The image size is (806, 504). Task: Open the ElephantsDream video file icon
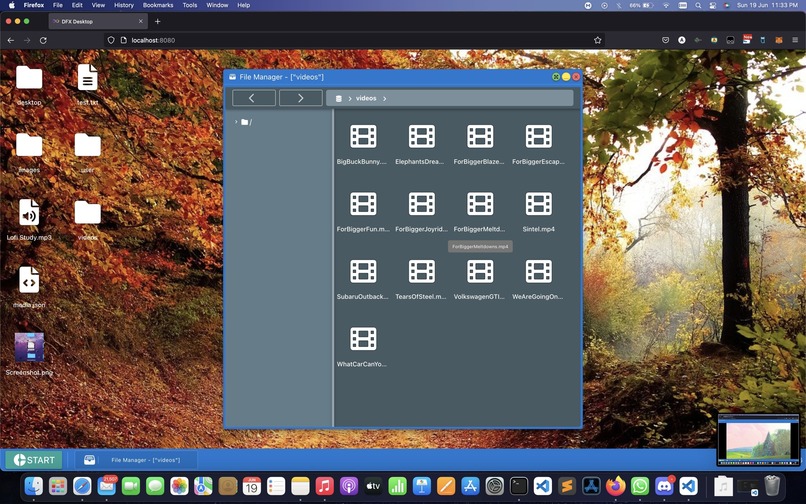pyautogui.click(x=422, y=136)
